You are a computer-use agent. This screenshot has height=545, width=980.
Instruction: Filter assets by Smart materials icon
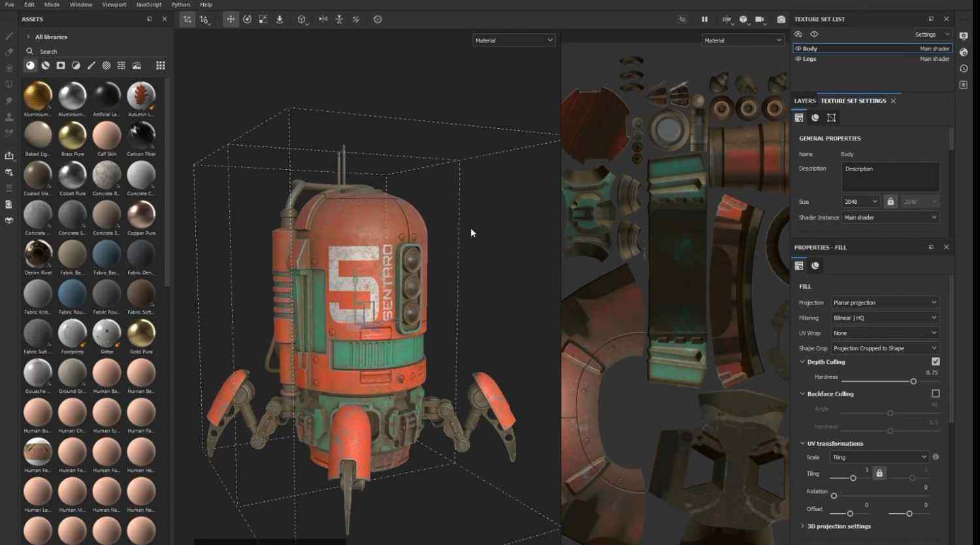(46, 65)
